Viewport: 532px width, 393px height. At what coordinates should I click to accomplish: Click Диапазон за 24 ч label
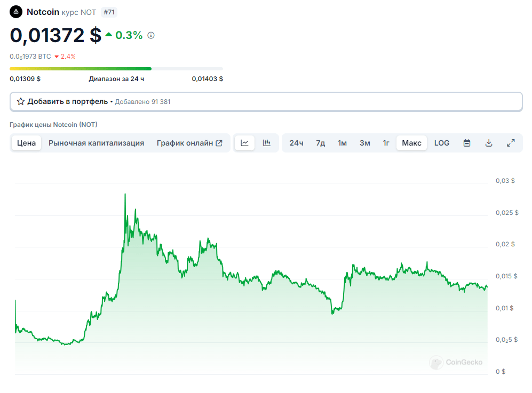click(x=116, y=79)
